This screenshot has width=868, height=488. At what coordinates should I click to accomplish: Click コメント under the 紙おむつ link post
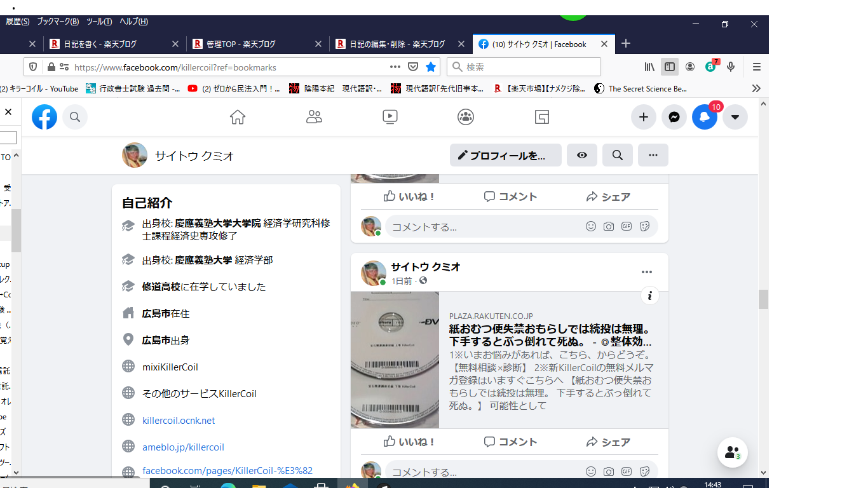[510, 442]
